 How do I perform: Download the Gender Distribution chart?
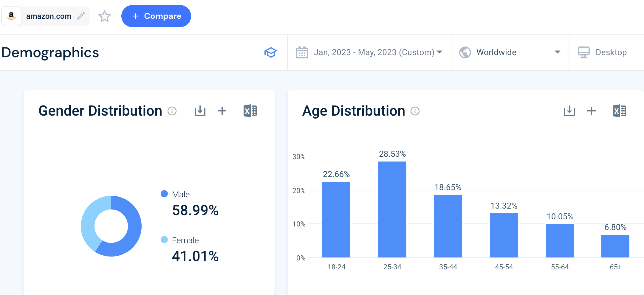point(200,111)
